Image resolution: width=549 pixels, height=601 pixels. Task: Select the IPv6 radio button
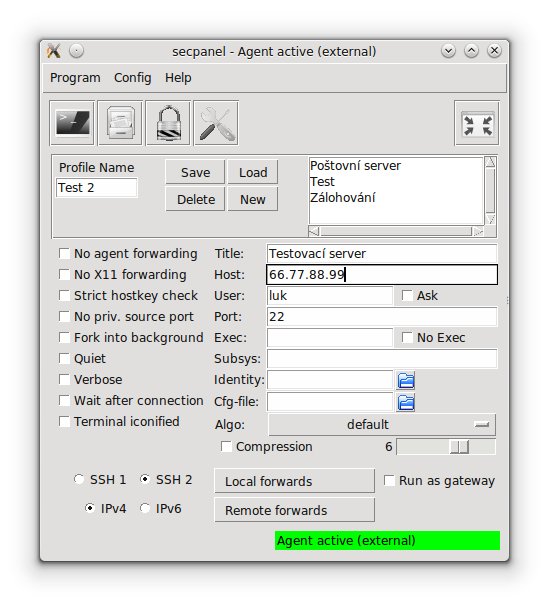pos(145,509)
